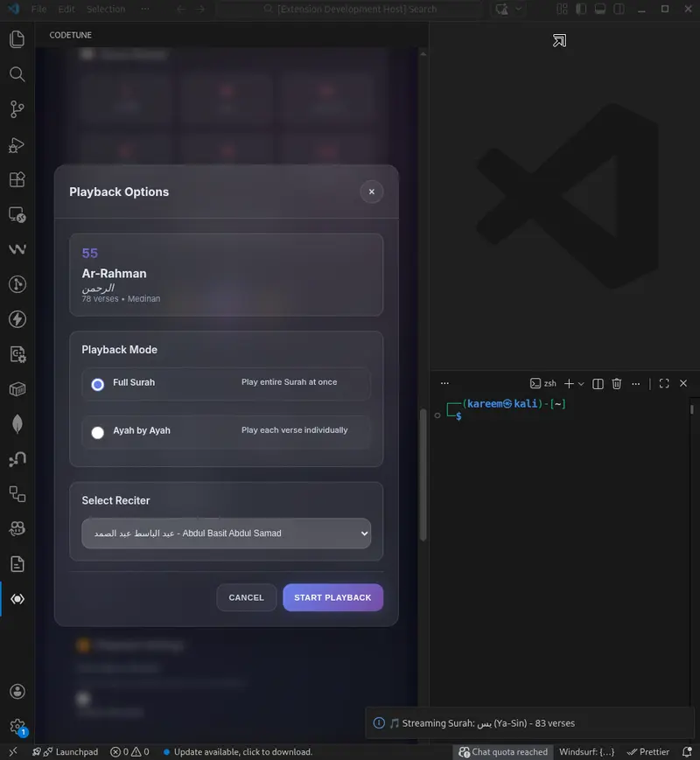Open the zsh terminal profile icon
This screenshot has width=700, height=760.
click(535, 383)
